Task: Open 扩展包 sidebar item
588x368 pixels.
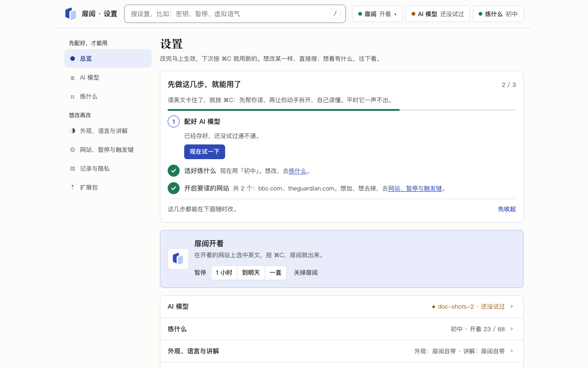Action: [x=108, y=187]
